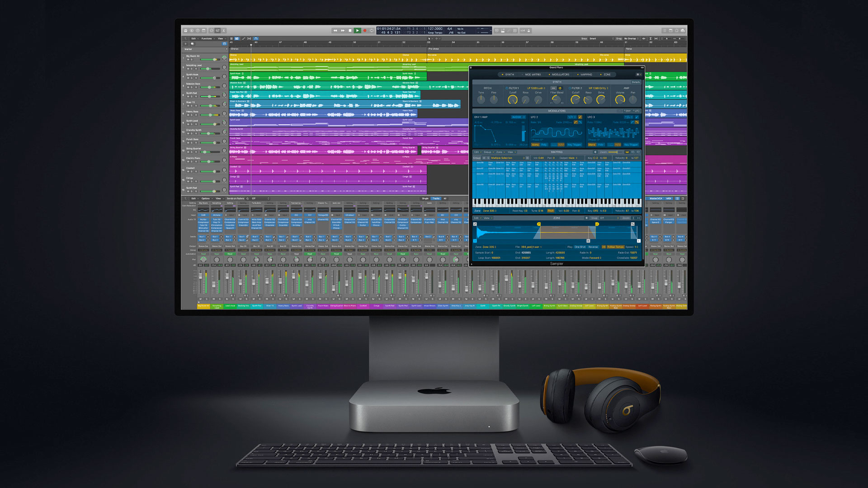Toggle the Global Tracks button above track headers

point(224,44)
